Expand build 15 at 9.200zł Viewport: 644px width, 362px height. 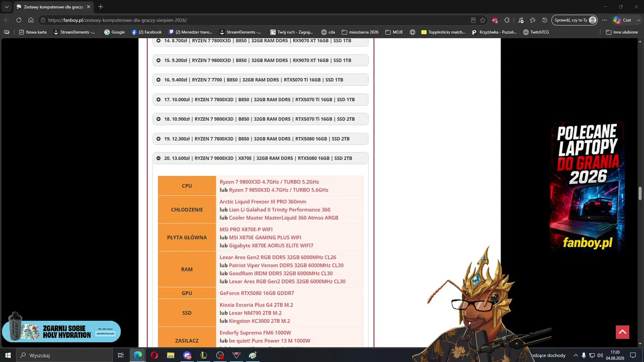[261, 60]
